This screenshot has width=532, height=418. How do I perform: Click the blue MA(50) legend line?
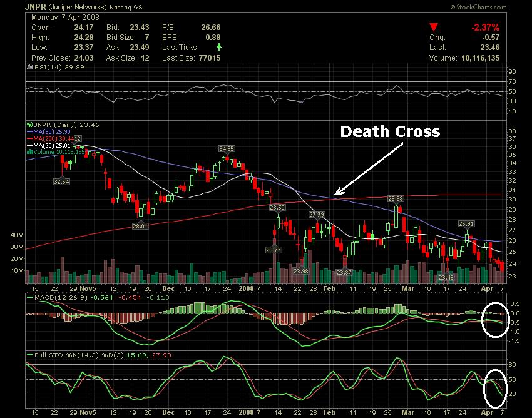(x=30, y=131)
